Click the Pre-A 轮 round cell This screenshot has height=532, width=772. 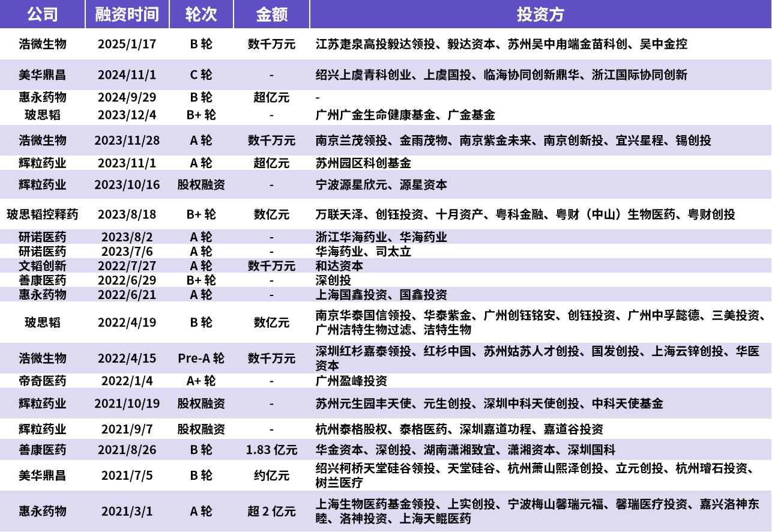pyautogui.click(x=201, y=358)
